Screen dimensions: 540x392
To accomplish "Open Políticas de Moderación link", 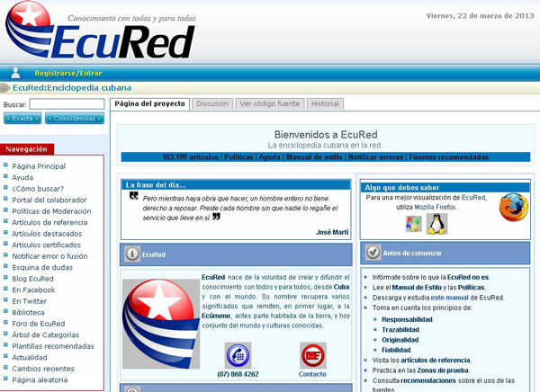I will tap(51, 211).
